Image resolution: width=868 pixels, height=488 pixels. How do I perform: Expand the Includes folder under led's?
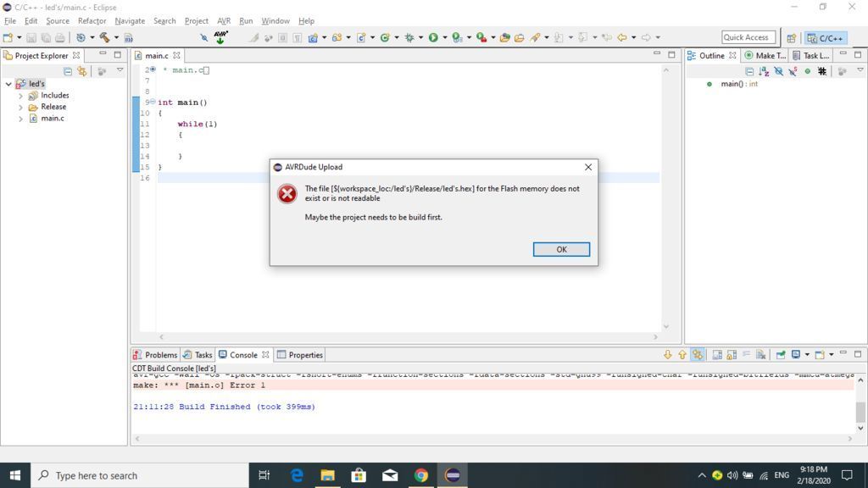click(21, 95)
